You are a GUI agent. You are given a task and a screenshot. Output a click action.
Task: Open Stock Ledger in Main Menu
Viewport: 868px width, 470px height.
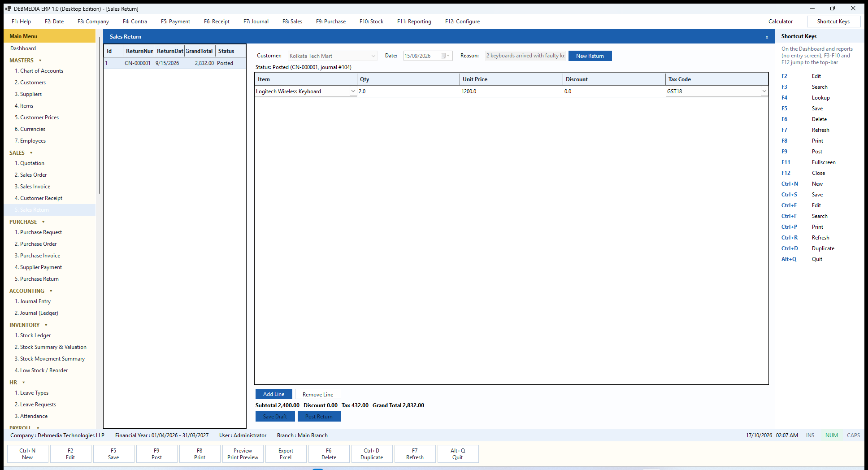pyautogui.click(x=33, y=335)
